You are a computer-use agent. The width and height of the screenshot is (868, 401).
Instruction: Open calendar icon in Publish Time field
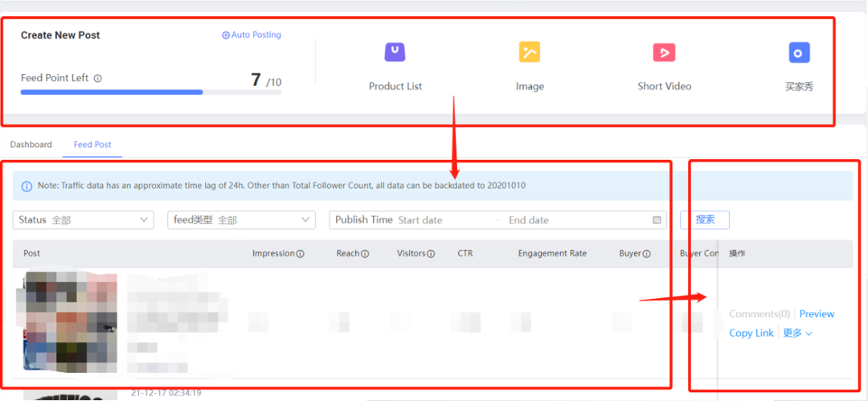click(657, 220)
